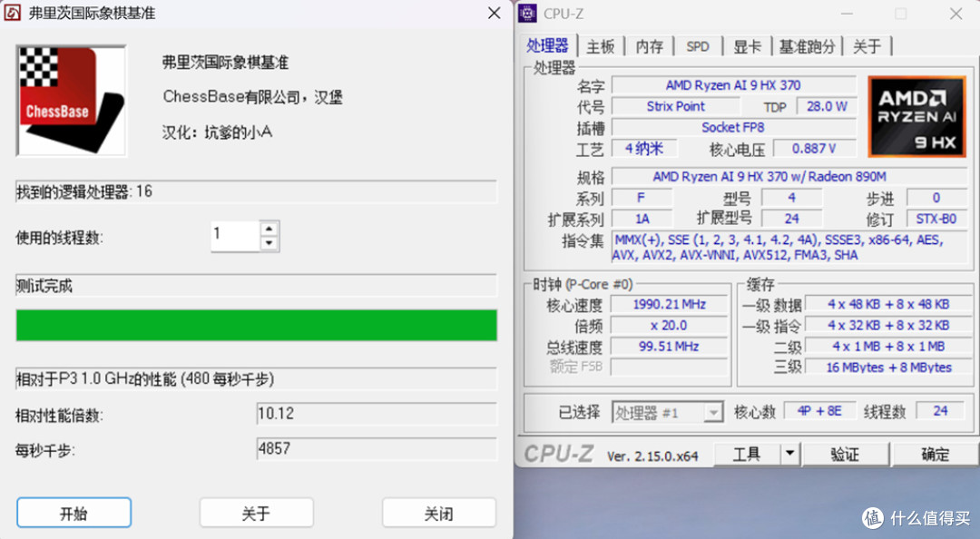
Task: Click the CPU-Z title bar app icon
Action: (528, 13)
